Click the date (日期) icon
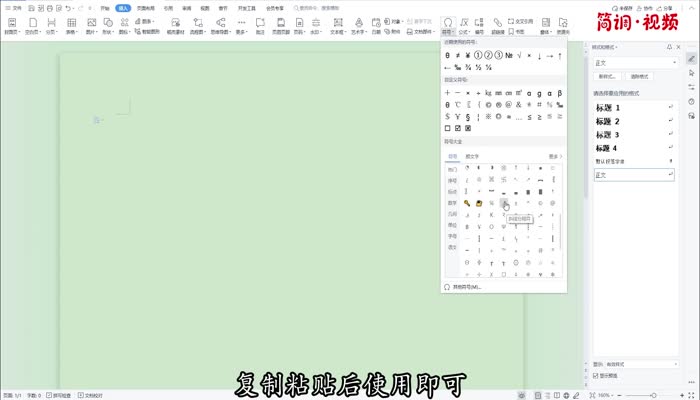This screenshot has width=700, height=400. tap(376, 22)
